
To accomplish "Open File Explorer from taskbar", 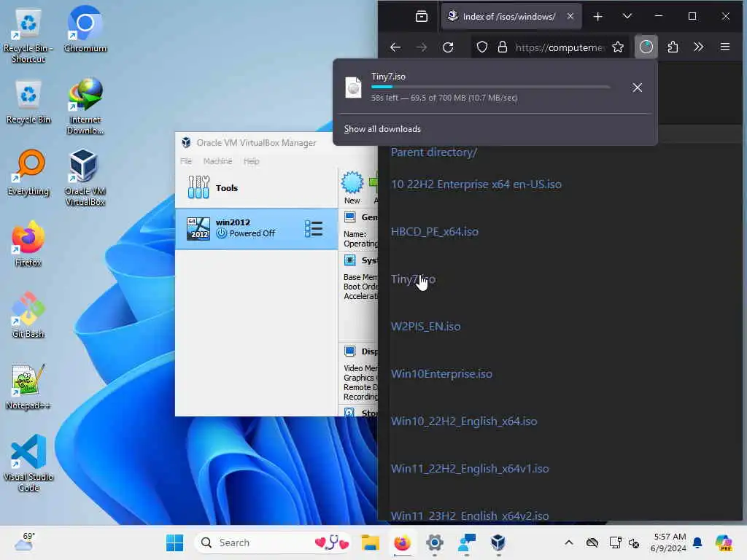I will coord(370,542).
